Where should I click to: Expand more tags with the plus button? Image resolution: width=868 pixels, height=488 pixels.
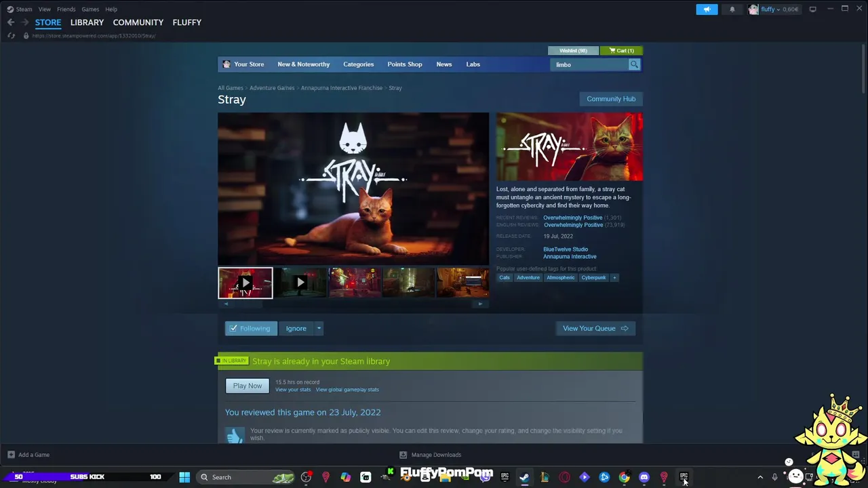[614, 277]
